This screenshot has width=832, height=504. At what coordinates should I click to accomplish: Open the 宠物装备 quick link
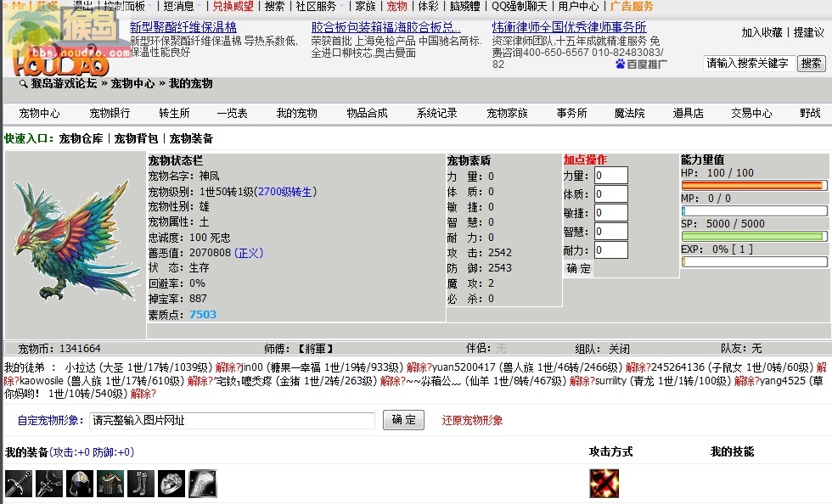191,138
